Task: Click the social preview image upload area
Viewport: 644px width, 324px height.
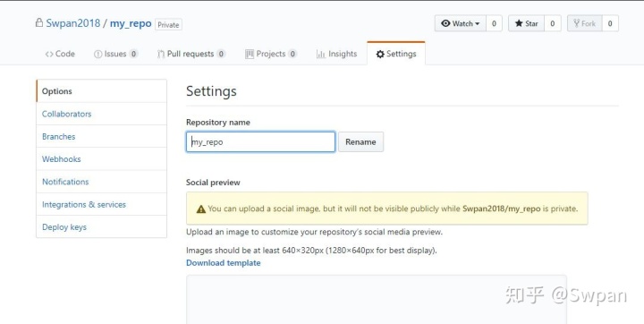Action: tap(377, 299)
